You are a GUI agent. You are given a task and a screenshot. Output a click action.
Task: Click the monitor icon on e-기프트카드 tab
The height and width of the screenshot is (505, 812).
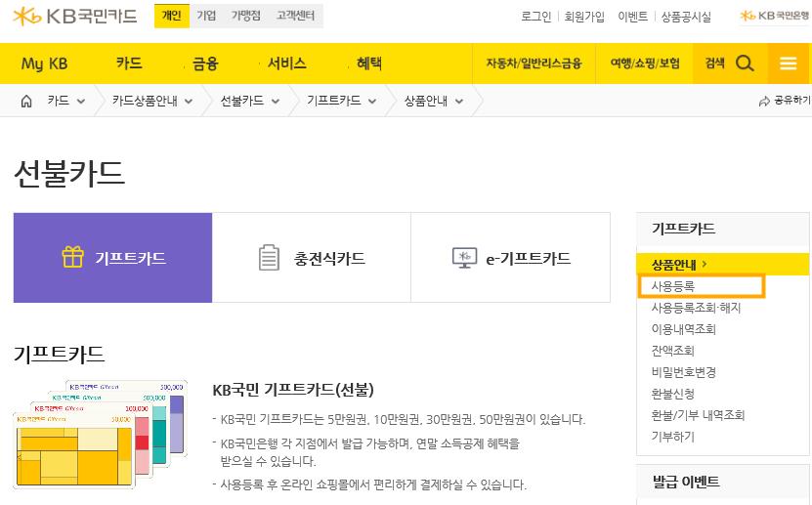[464, 257]
